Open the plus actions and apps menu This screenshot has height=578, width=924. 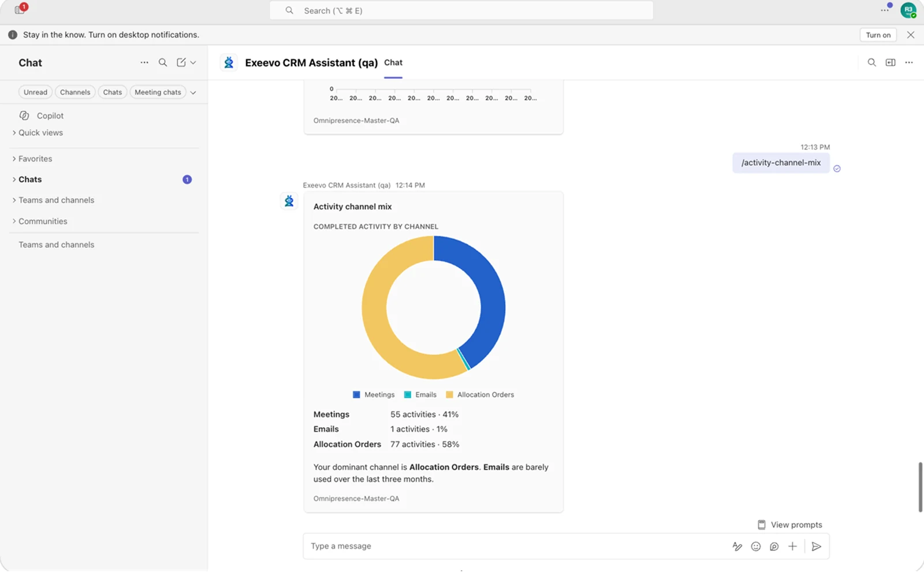(793, 546)
